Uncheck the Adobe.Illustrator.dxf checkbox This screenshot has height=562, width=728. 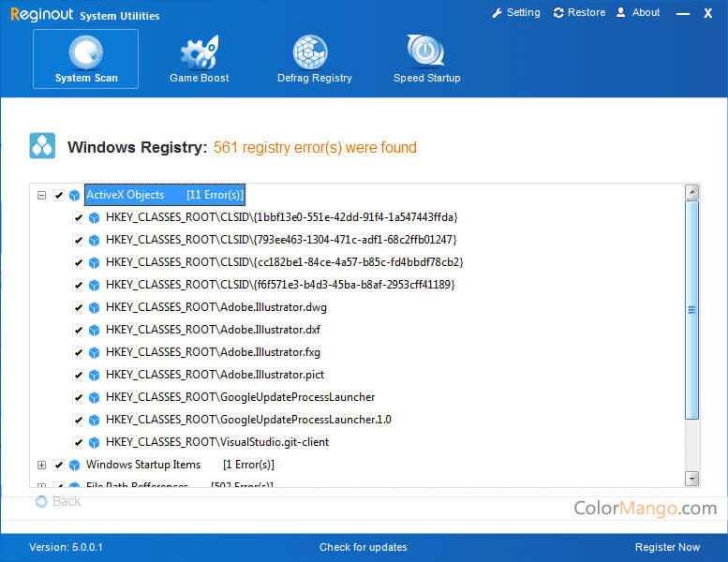click(x=78, y=330)
